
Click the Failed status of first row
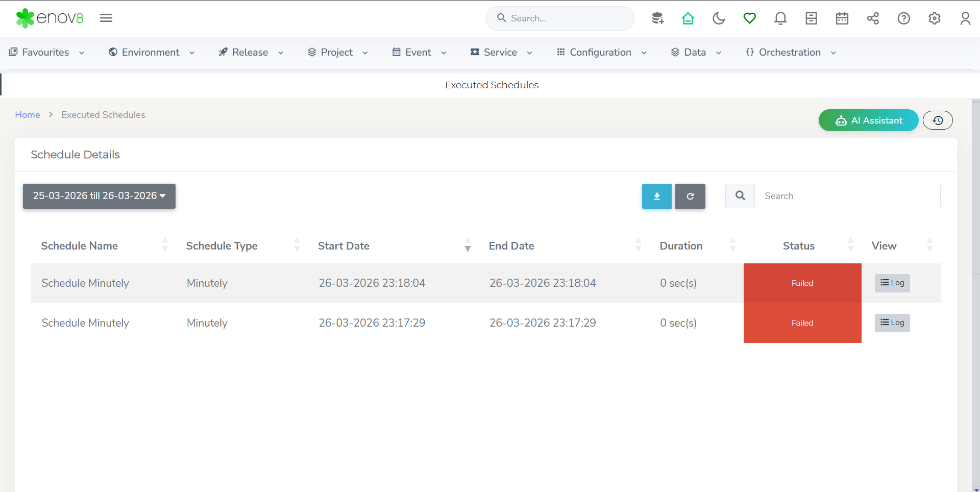click(802, 283)
